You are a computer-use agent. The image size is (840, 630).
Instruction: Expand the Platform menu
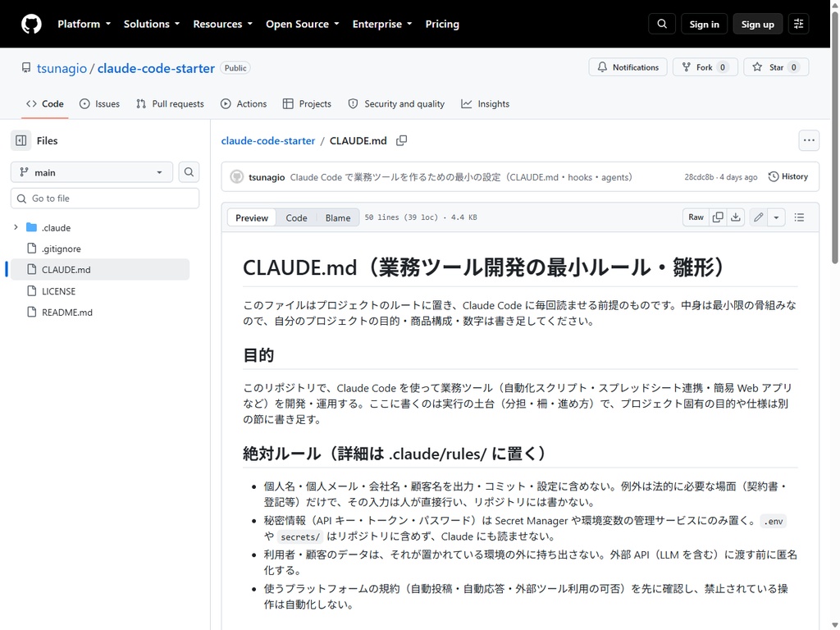(84, 24)
